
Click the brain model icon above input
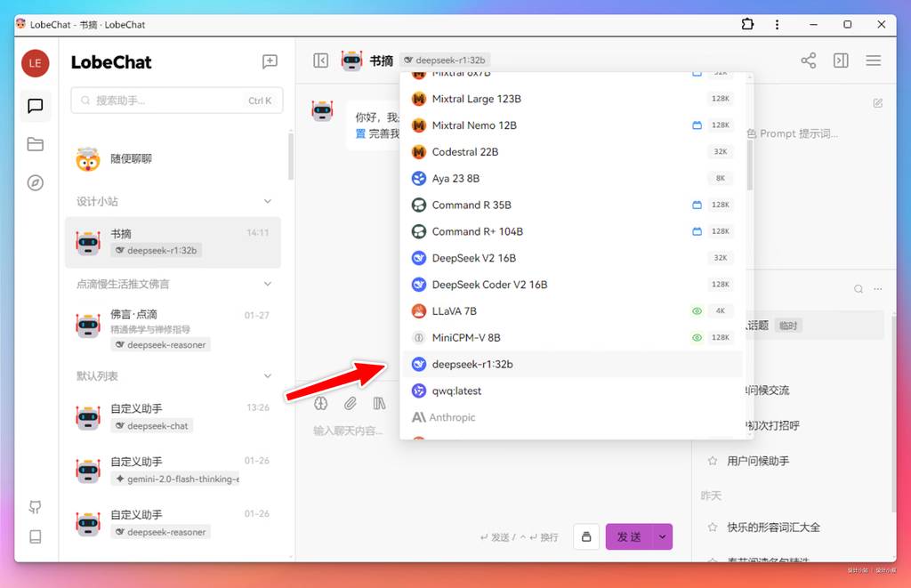(321, 404)
